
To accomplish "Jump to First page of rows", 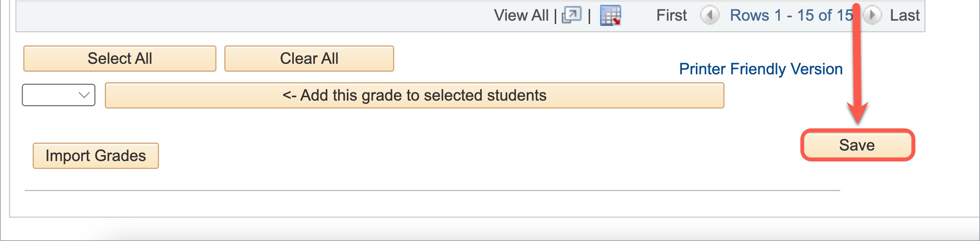I will [x=671, y=16].
